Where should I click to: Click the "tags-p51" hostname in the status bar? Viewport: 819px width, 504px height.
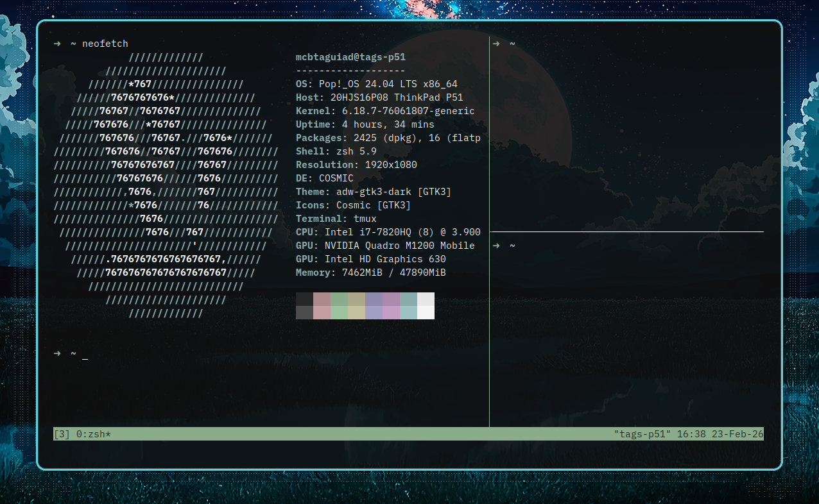(x=642, y=434)
